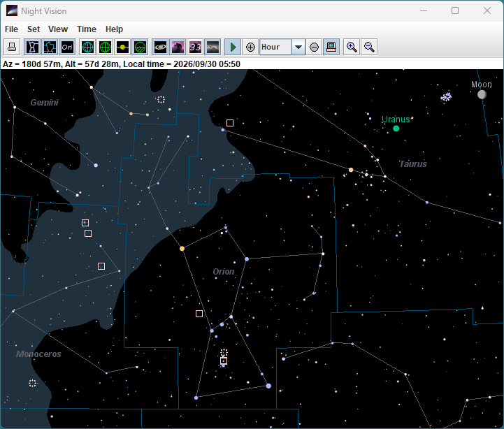Click the computer clock current-time icon
This screenshot has height=429, width=504.
coord(331,48)
